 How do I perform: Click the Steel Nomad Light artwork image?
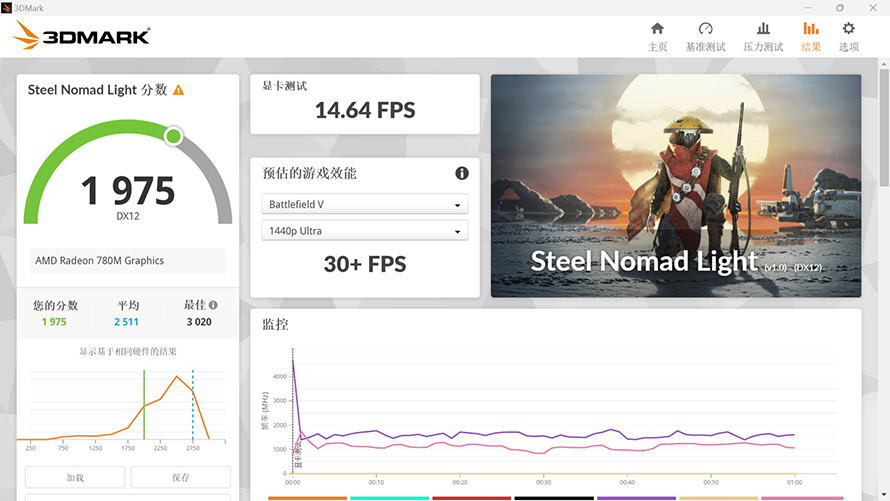(676, 186)
